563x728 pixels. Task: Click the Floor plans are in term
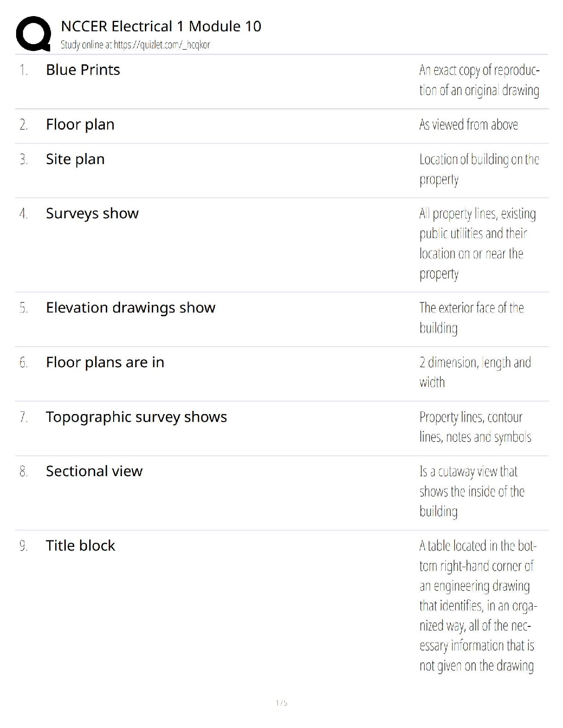pyautogui.click(x=105, y=362)
